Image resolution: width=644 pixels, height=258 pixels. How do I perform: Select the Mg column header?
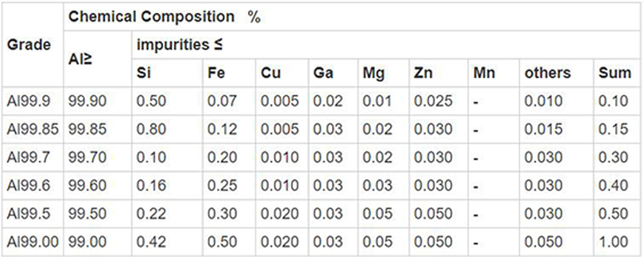374,73
